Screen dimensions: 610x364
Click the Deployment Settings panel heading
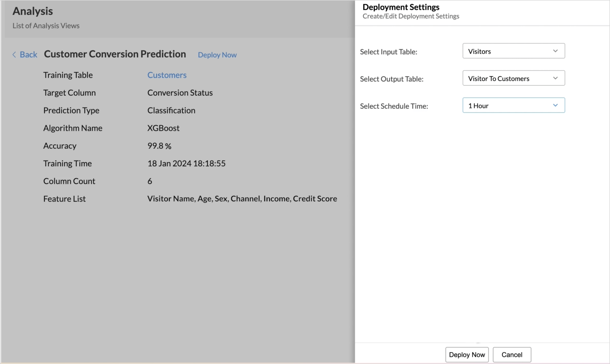(x=401, y=7)
